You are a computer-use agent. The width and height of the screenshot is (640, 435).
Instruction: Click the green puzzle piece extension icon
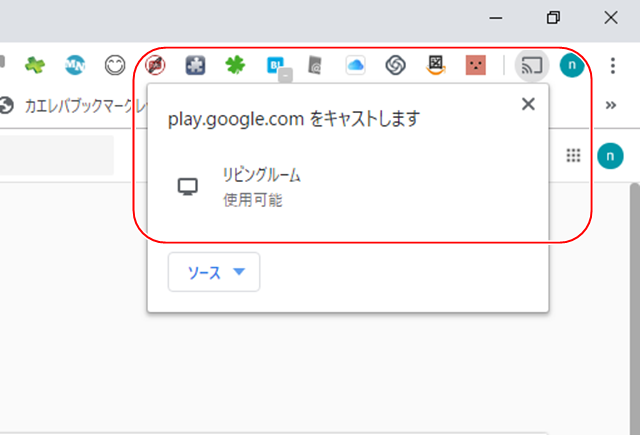(x=35, y=65)
